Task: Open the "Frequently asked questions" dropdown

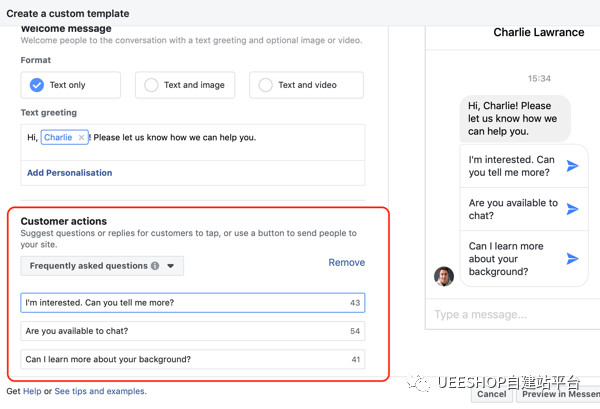Action: [102, 266]
